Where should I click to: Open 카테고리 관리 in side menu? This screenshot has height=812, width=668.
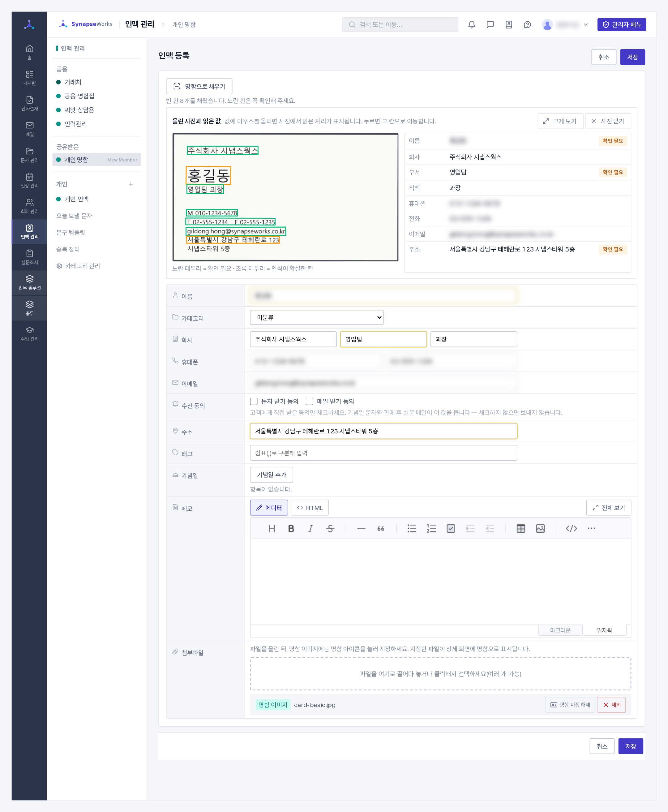78,265
